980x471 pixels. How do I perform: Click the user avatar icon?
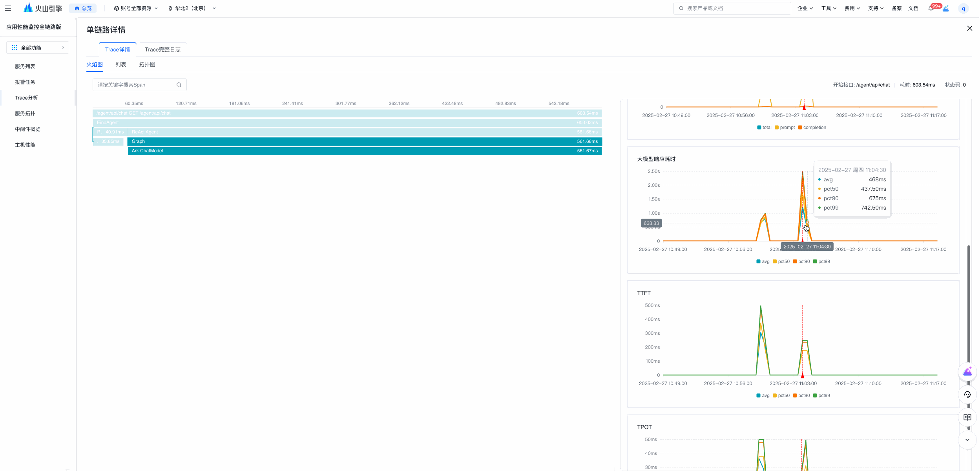[x=963, y=8]
